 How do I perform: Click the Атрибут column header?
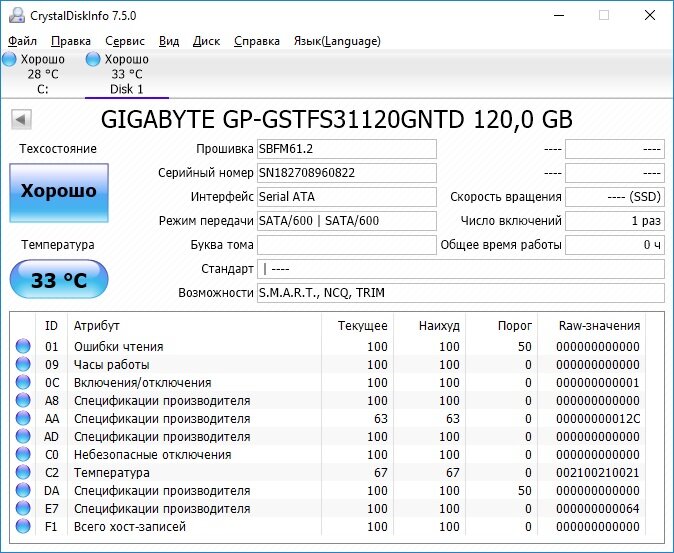pos(194,326)
